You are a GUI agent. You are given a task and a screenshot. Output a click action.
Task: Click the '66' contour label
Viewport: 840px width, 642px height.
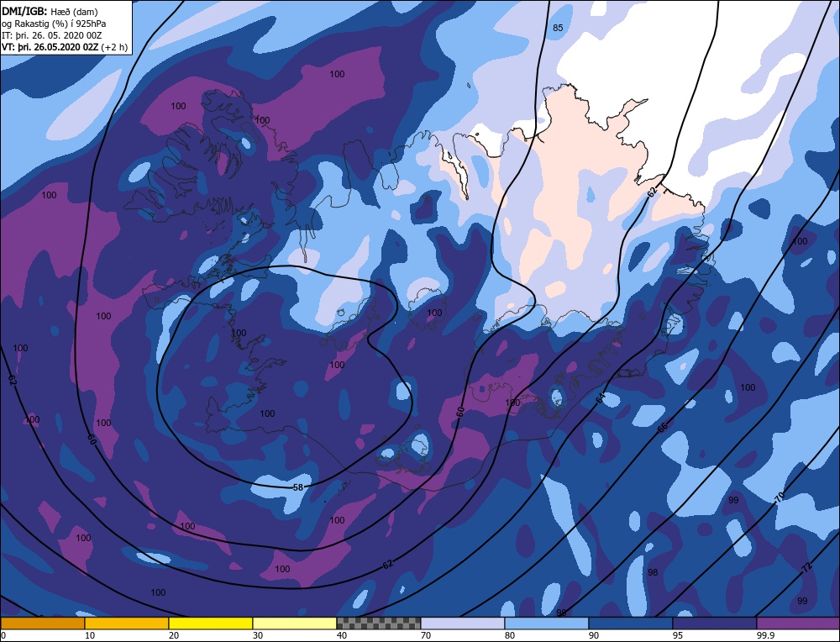pyautogui.click(x=663, y=427)
